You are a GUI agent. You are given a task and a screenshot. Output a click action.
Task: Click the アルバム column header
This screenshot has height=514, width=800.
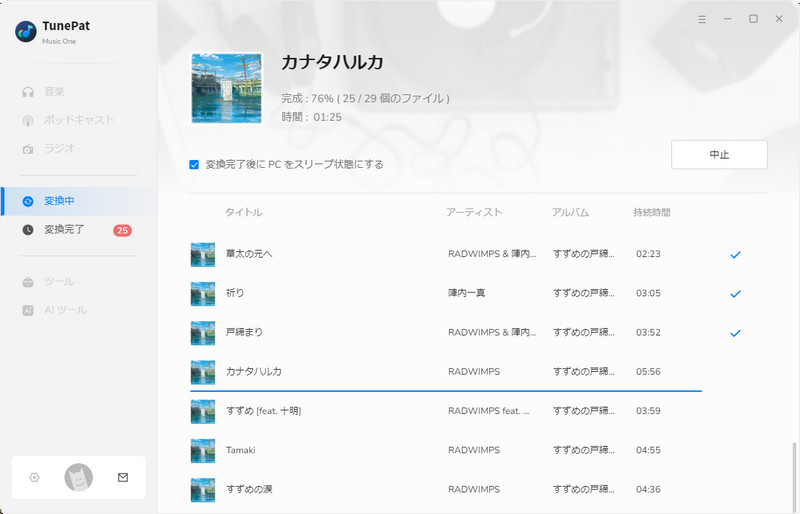tap(570, 212)
